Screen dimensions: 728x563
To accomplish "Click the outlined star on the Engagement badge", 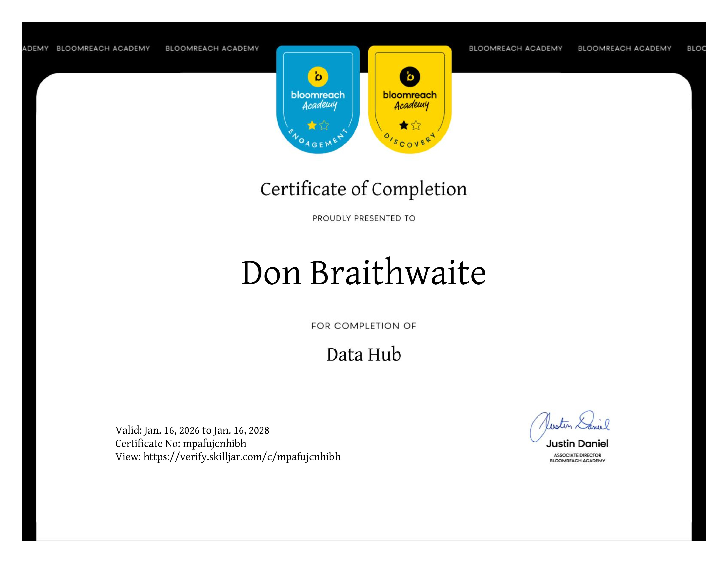I will pos(324,125).
